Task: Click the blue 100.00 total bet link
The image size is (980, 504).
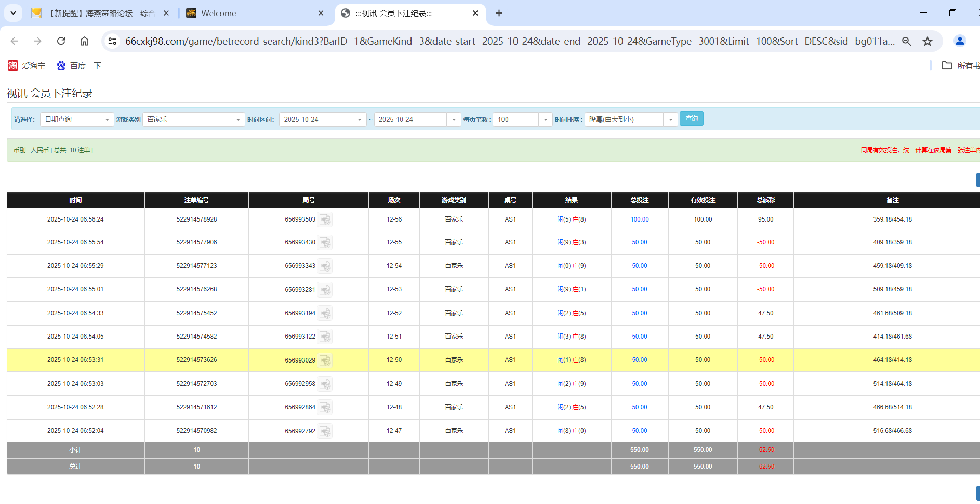Action: coord(639,219)
